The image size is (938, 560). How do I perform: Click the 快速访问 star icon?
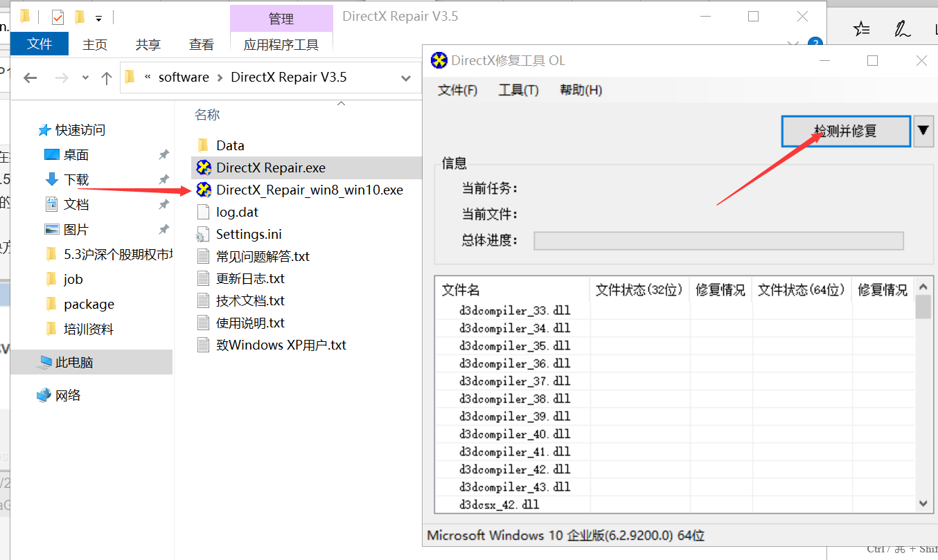(44, 129)
